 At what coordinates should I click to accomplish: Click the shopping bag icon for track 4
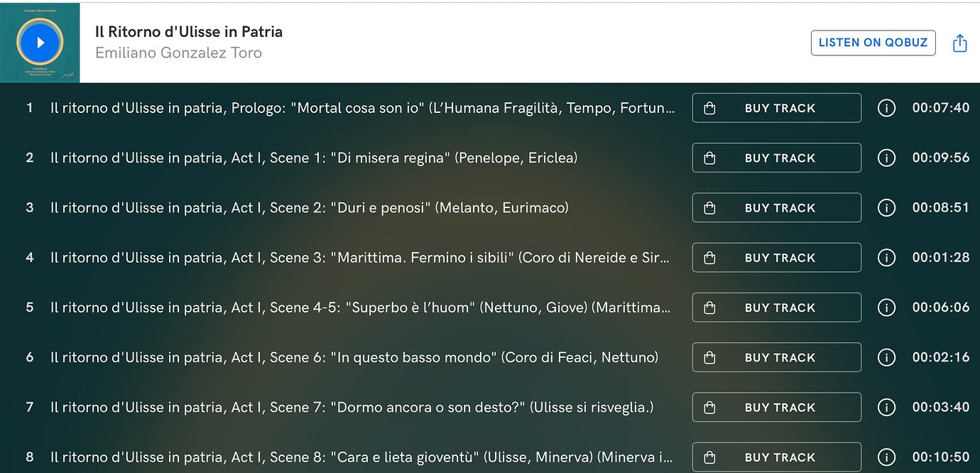(709, 258)
